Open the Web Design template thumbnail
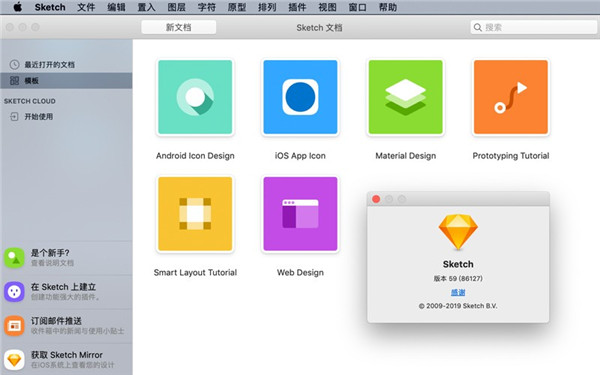This screenshot has width=600, height=375. pos(300,214)
